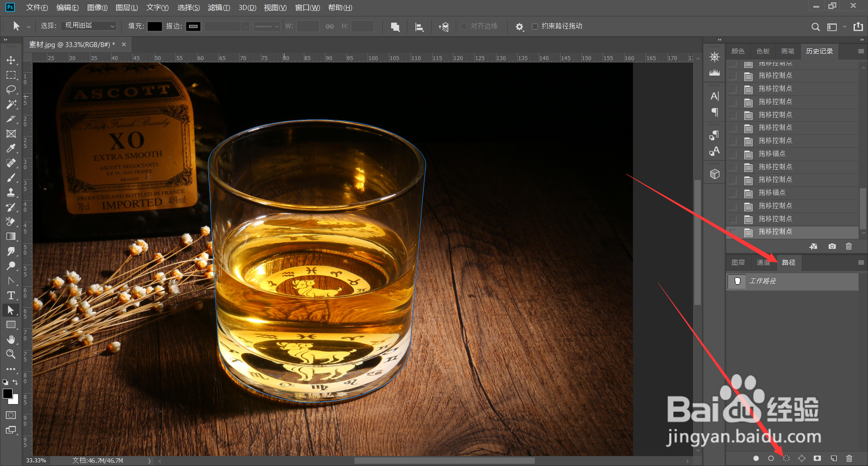The height and width of the screenshot is (466, 868).
Task: Switch to the Color tab
Action: (x=738, y=51)
